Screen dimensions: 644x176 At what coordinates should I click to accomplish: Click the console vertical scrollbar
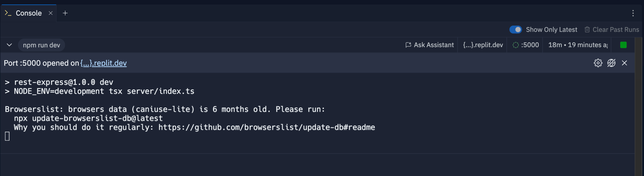[638, 107]
